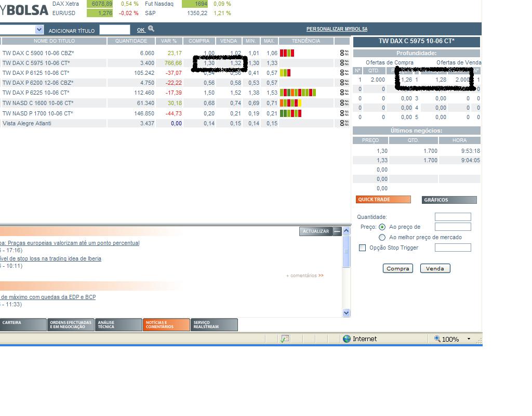Expand the 100% zoom dropdown arrow
Viewport: 532px width, 416px height.
click(x=469, y=339)
